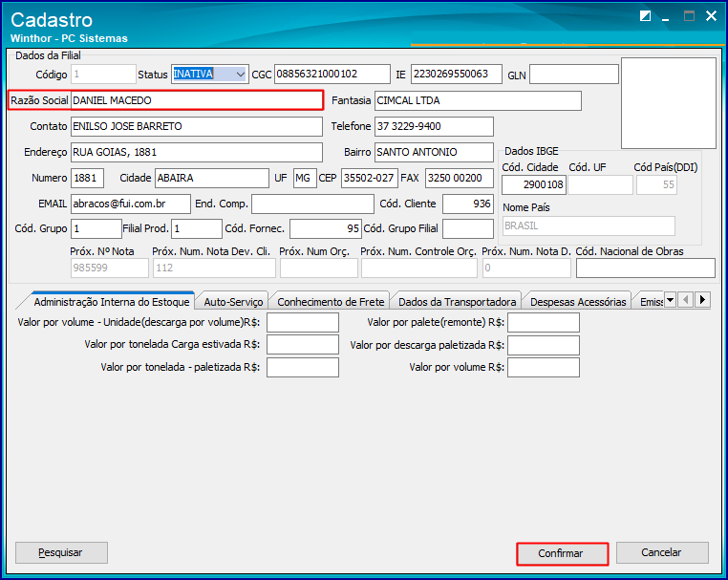Close the Cadastro window
This screenshot has height=580, width=728.
[711, 16]
